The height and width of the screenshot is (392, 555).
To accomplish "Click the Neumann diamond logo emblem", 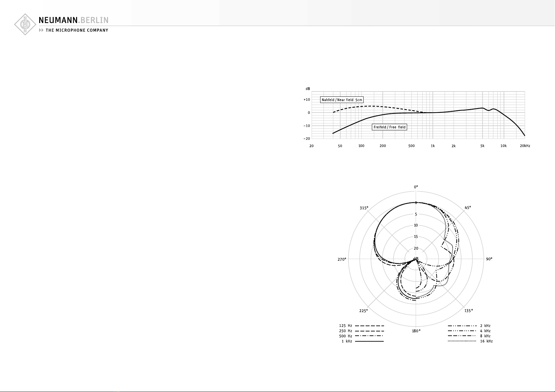I will pos(25,25).
